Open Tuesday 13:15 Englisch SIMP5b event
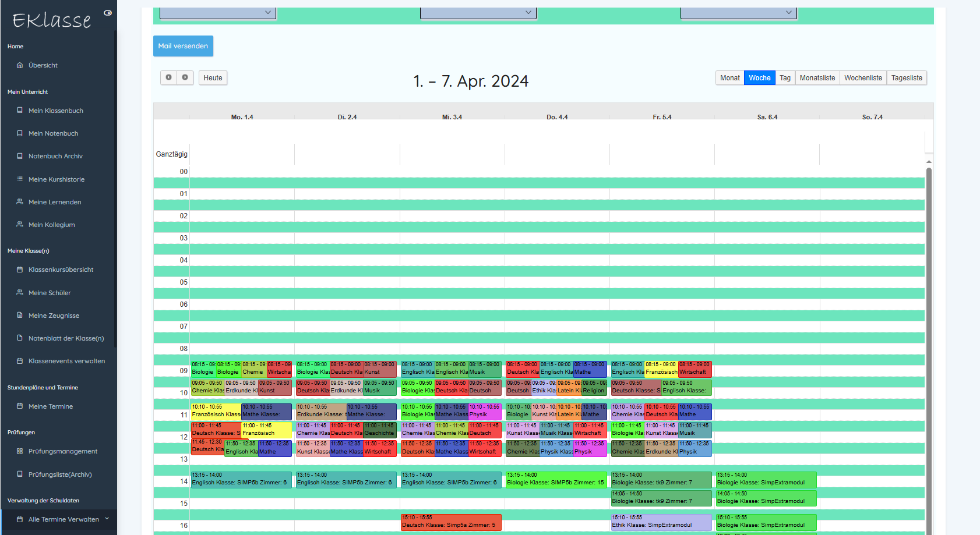Screen dimensions: 980x535 click(346, 479)
